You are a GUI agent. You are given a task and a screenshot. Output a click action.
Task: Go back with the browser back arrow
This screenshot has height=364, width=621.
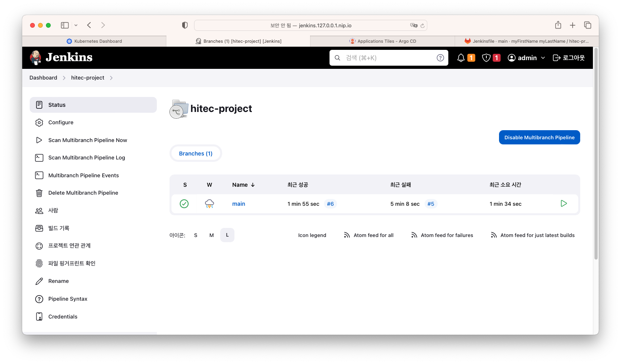(89, 25)
